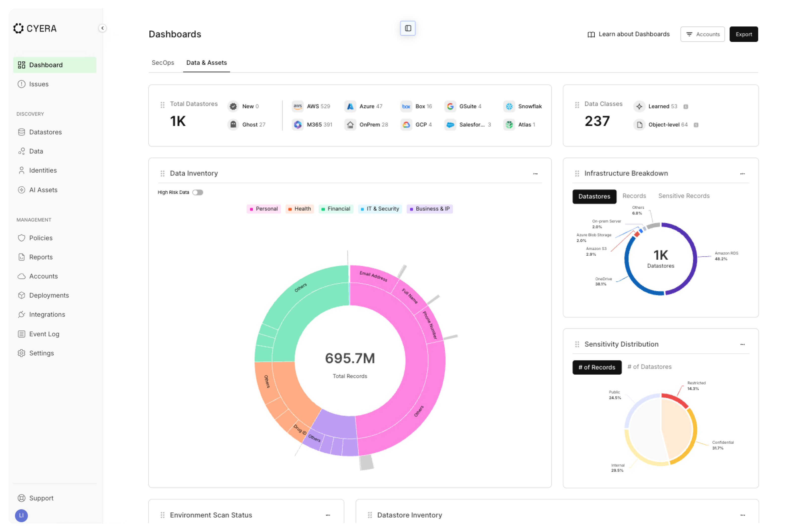This screenshot has height=532, width=795.
Task: Toggle the Personal legend category
Action: click(x=264, y=209)
